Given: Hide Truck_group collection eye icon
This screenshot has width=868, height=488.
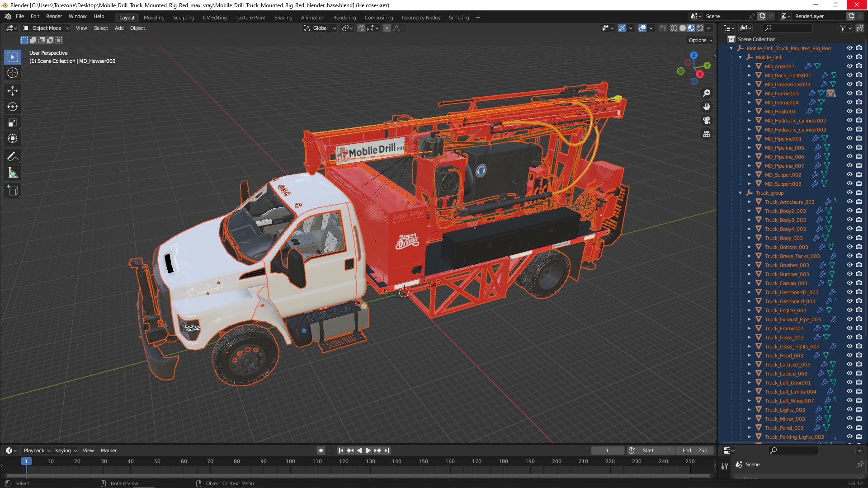Looking at the screenshot, I should coord(849,192).
